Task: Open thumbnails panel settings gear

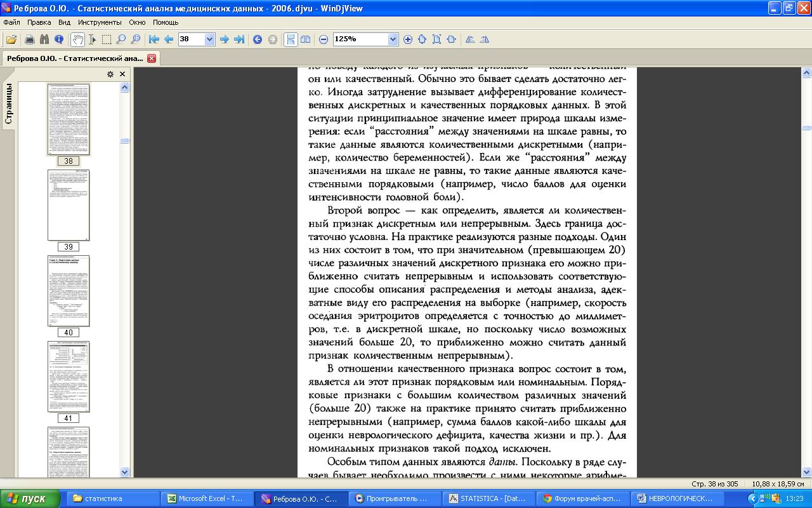Action: (x=110, y=74)
